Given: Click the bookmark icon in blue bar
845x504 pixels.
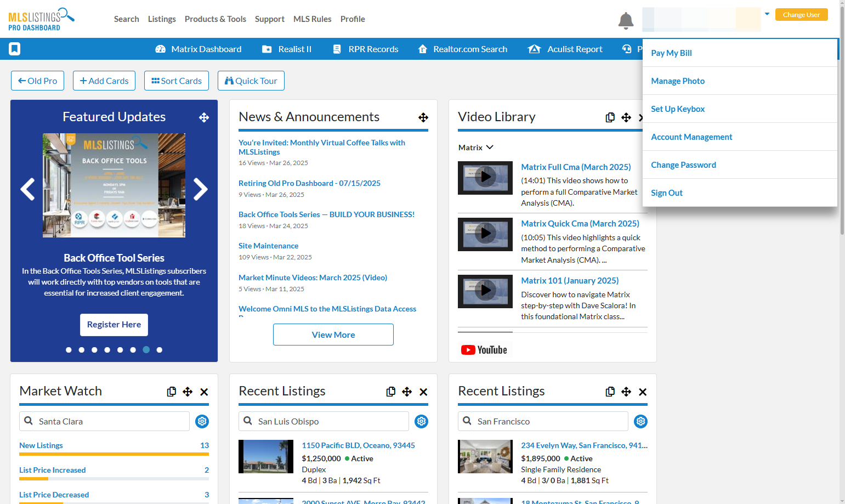Looking at the screenshot, I should coord(15,49).
